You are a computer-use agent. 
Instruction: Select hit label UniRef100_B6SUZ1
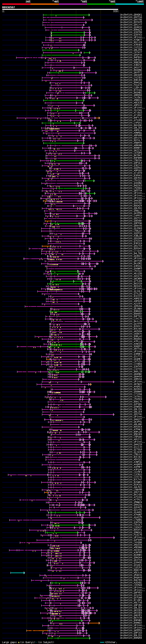click(131, 286)
